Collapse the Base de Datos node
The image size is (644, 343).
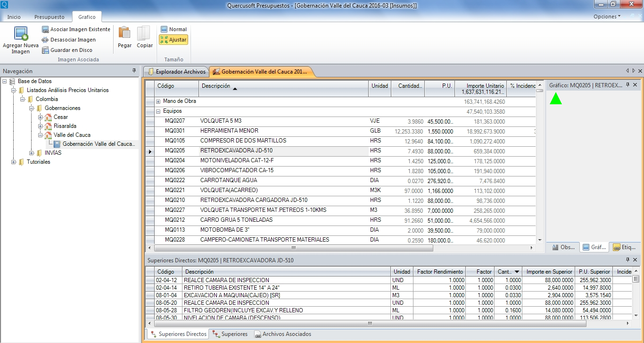[x=5, y=81]
